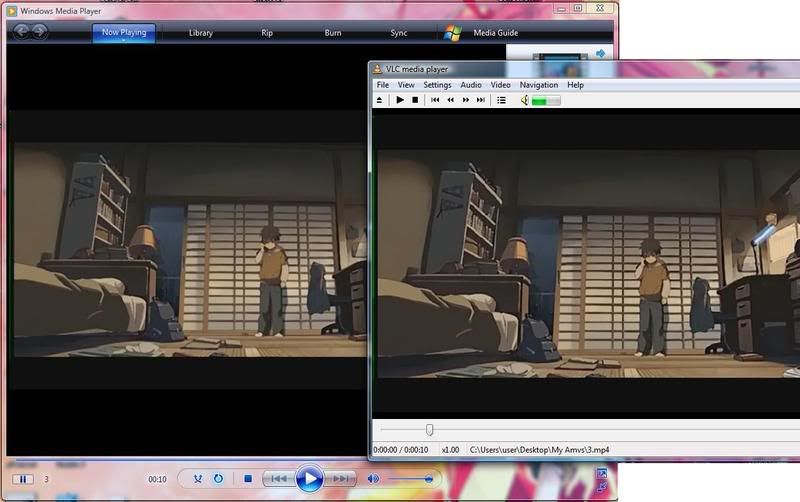Click the VLC eject/open media button
Viewport: 800px width, 502px height.
[x=379, y=101]
